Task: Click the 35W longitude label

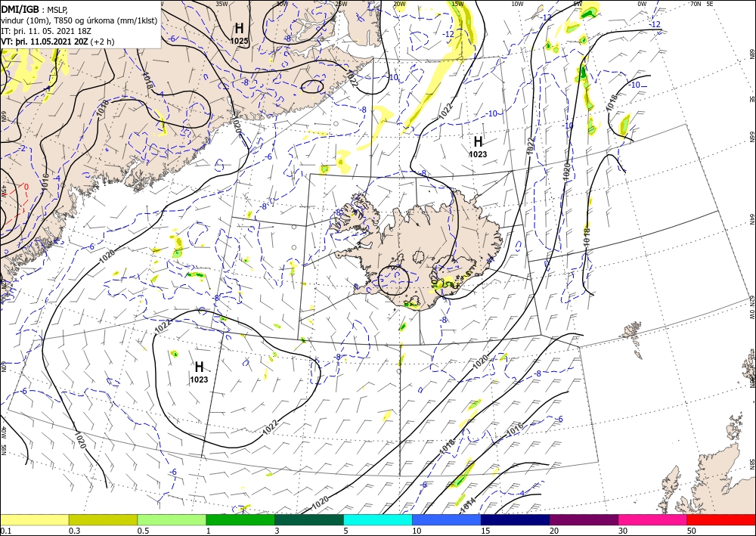Action: (x=222, y=4)
